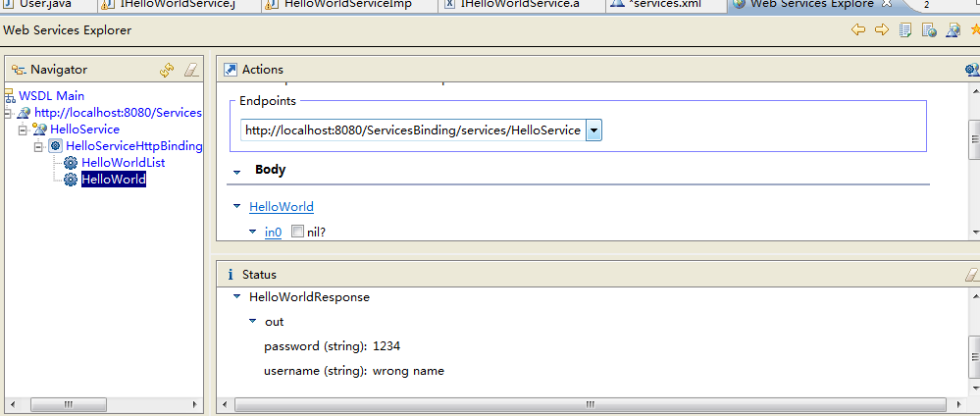Click the HelloService service icon
The width and height of the screenshot is (980, 416).
(39, 130)
